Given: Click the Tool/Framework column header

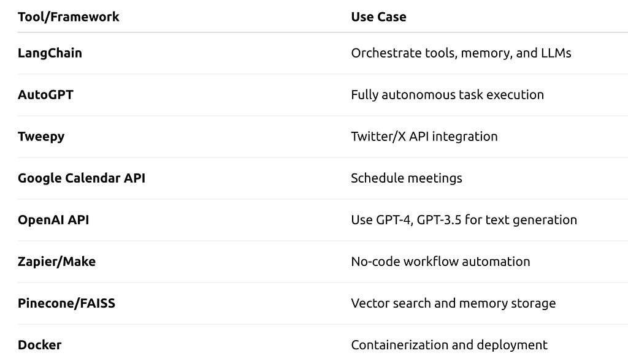Looking at the screenshot, I should [x=69, y=17].
